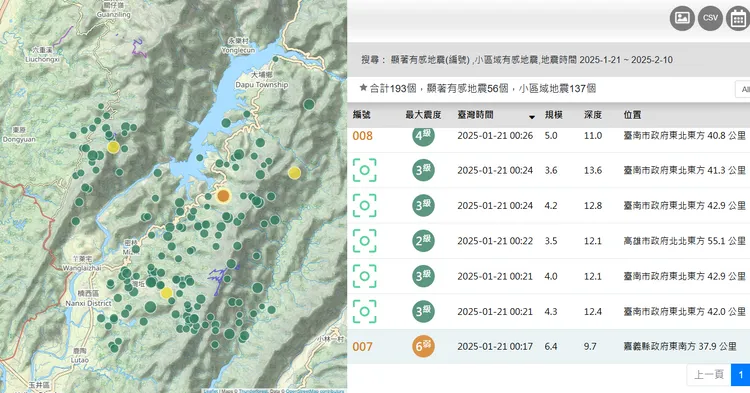Image resolution: width=750 pixels, height=393 pixels.
Task: Locate the 00:22 magnitude 3.5 quake on map
Action: (364, 241)
